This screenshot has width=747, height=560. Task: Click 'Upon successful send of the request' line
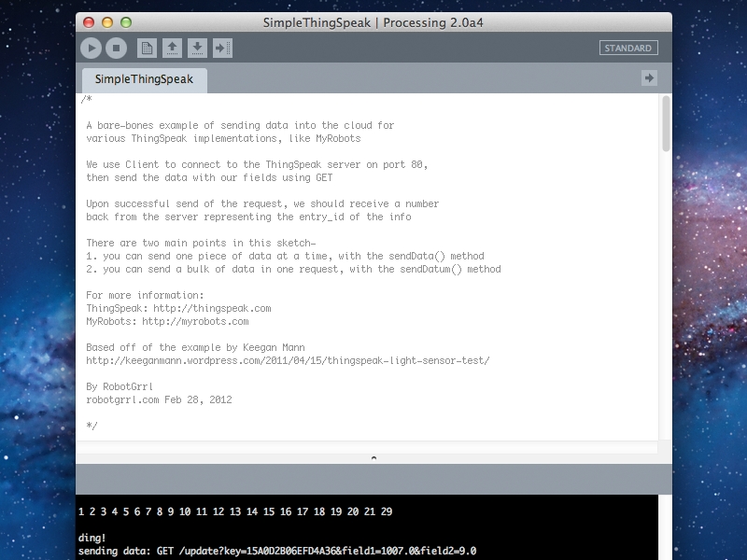pos(262,203)
